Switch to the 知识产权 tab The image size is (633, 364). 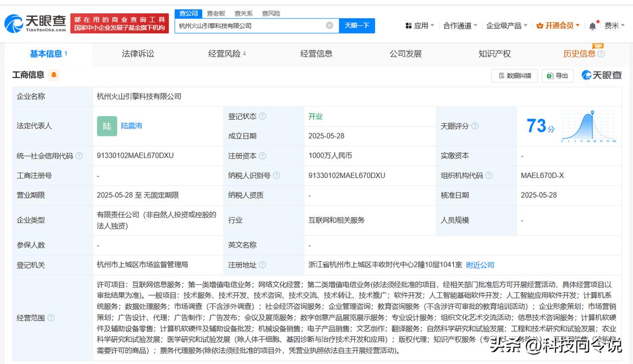tap(495, 54)
